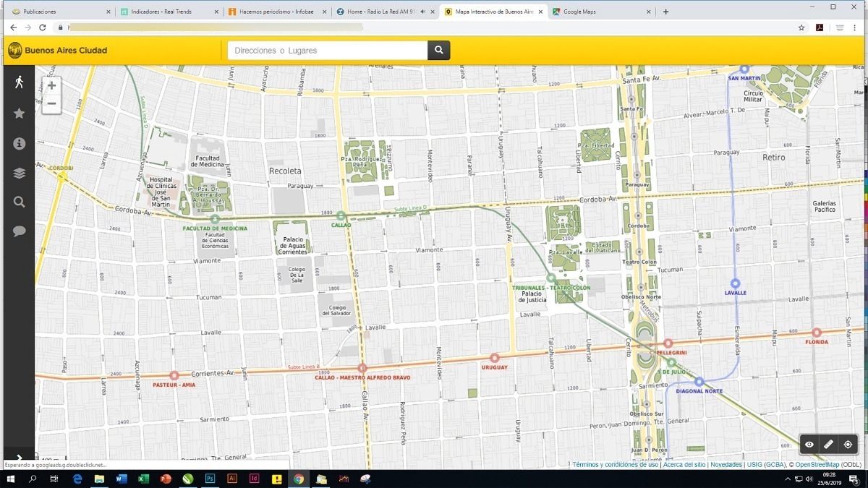Open Photoshop from the taskbar
Image resolution: width=868 pixels, height=488 pixels.
210,479
